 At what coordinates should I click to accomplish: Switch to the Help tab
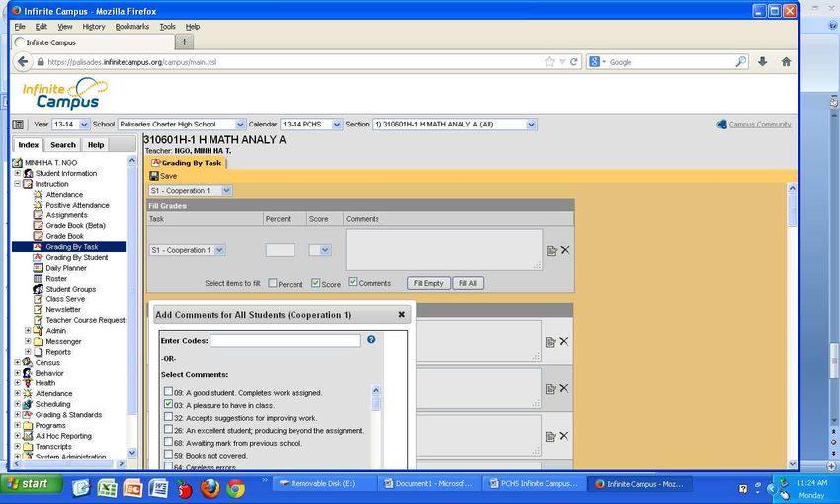pos(96,145)
